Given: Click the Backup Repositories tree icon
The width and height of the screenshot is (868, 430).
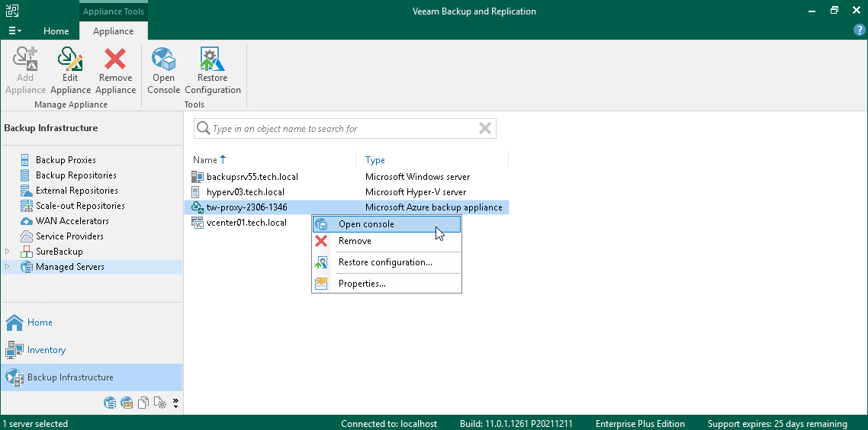Looking at the screenshot, I should 25,175.
